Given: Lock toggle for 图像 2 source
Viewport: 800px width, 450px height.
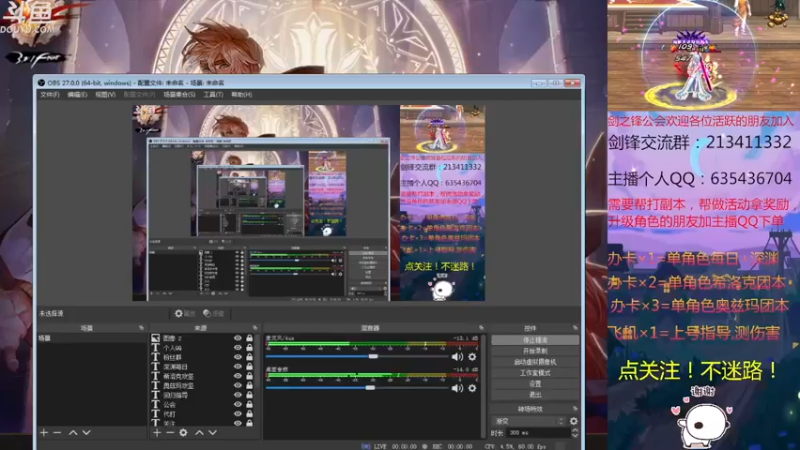Looking at the screenshot, I should coord(249,338).
